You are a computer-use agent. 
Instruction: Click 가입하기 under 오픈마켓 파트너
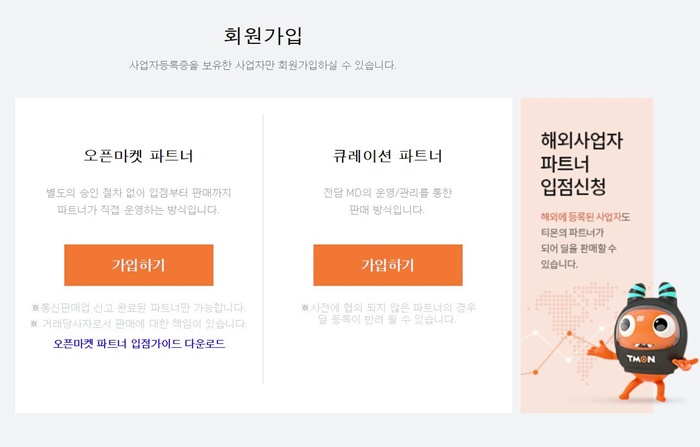pos(139,265)
